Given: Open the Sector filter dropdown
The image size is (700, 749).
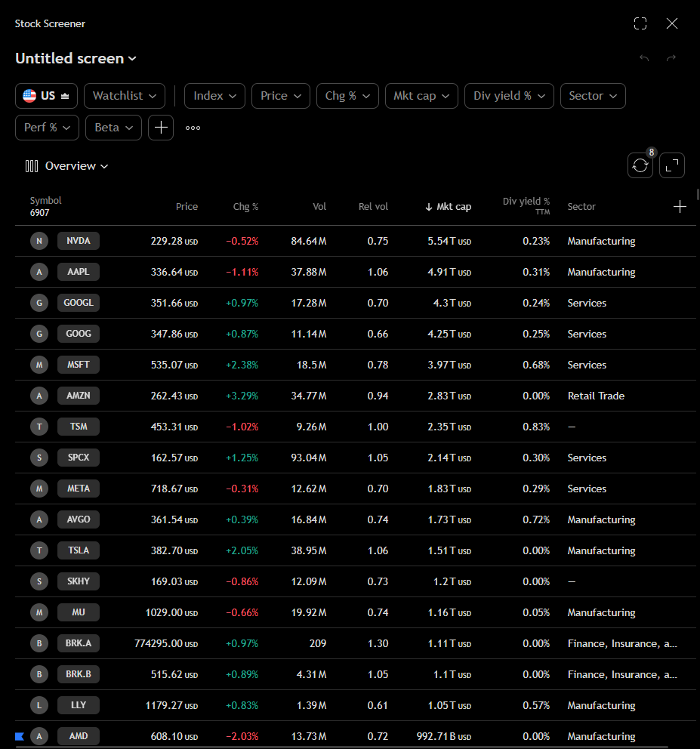Looking at the screenshot, I should (593, 96).
